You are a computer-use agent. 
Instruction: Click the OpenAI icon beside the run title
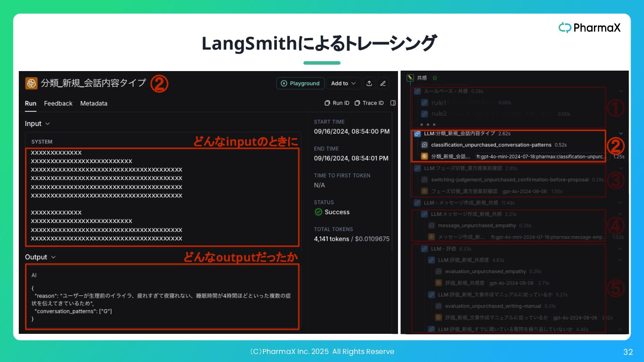click(x=31, y=83)
